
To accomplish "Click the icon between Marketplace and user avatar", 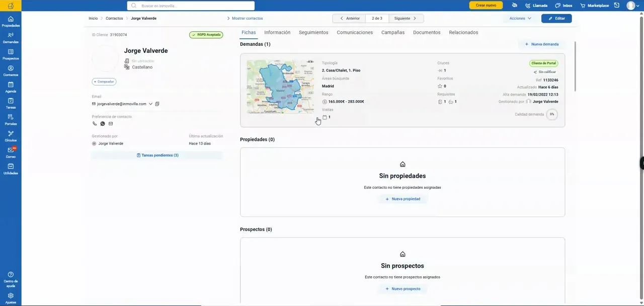I will tap(617, 5).
